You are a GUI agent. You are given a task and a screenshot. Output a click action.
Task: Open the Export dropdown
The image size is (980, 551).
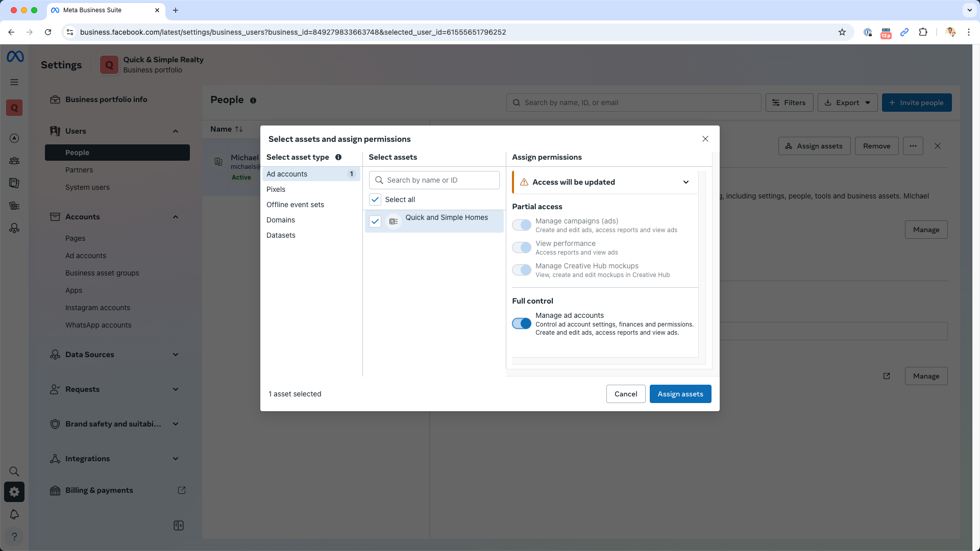847,103
